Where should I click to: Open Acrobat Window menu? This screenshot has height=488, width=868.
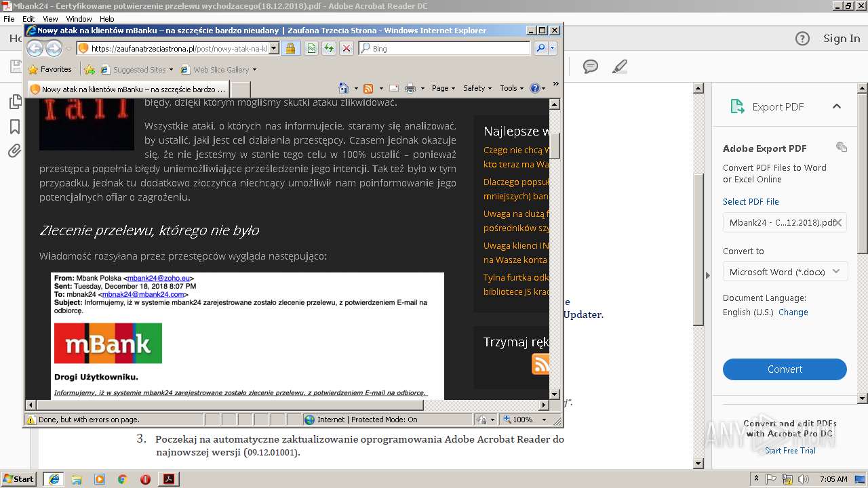coord(79,19)
